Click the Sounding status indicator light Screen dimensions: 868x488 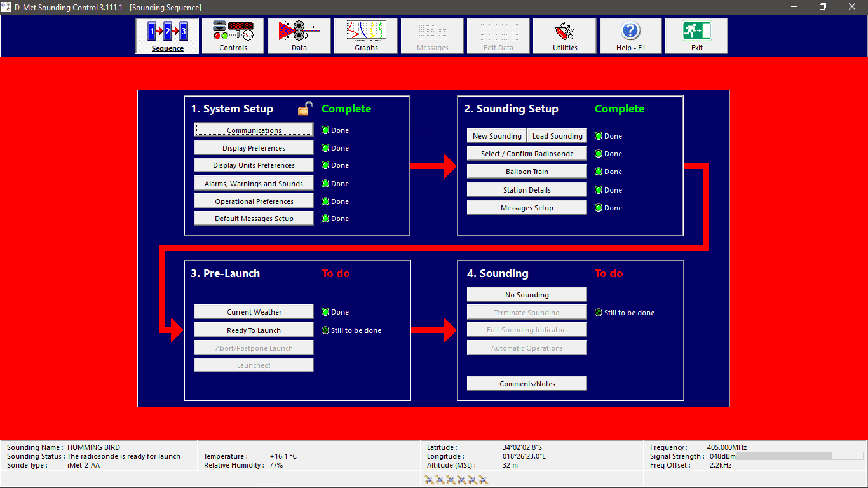[599, 313]
